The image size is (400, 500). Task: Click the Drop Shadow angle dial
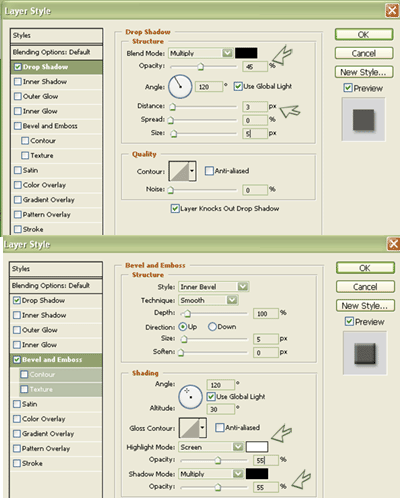[x=180, y=87]
